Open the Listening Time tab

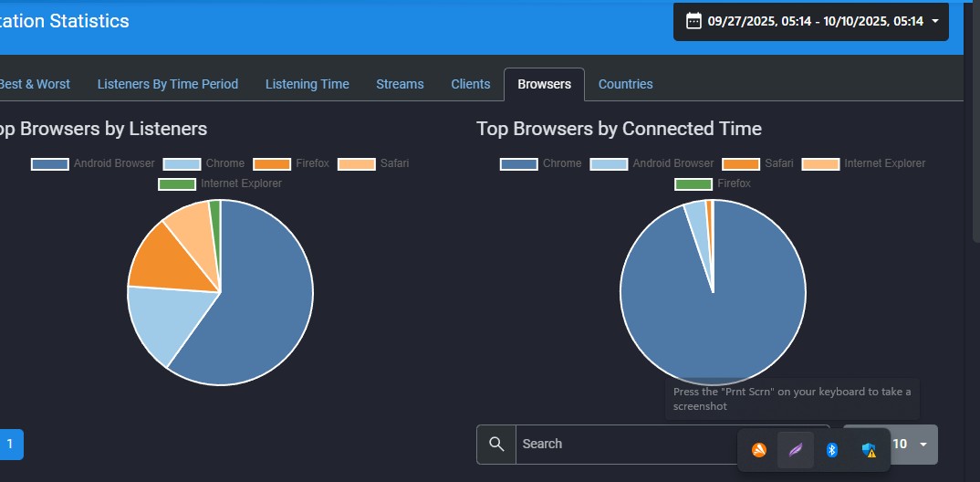[x=307, y=84]
